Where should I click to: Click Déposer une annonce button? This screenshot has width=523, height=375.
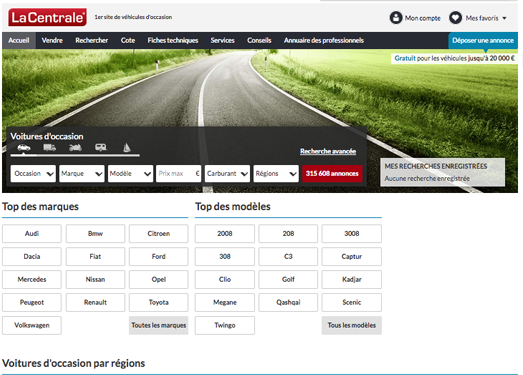coord(483,40)
